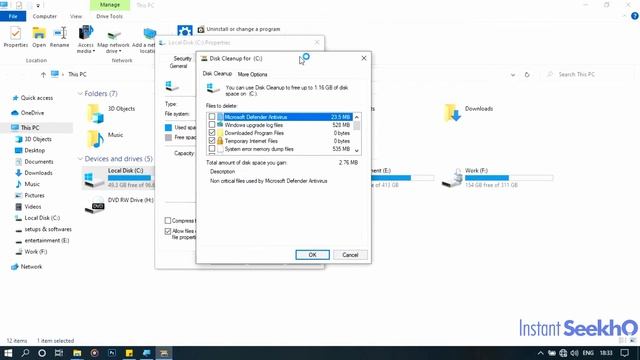Open address bar history dropdown
This screenshot has height=360, width=640.
coord(513,75)
